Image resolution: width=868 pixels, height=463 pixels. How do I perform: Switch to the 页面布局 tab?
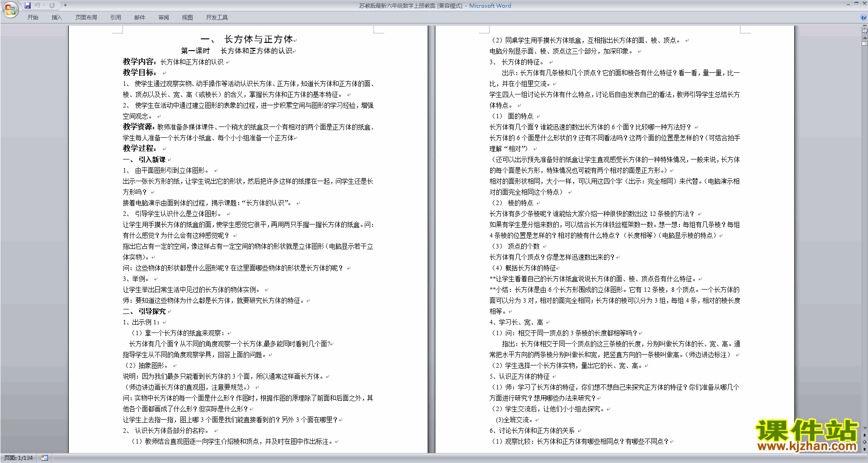86,18
